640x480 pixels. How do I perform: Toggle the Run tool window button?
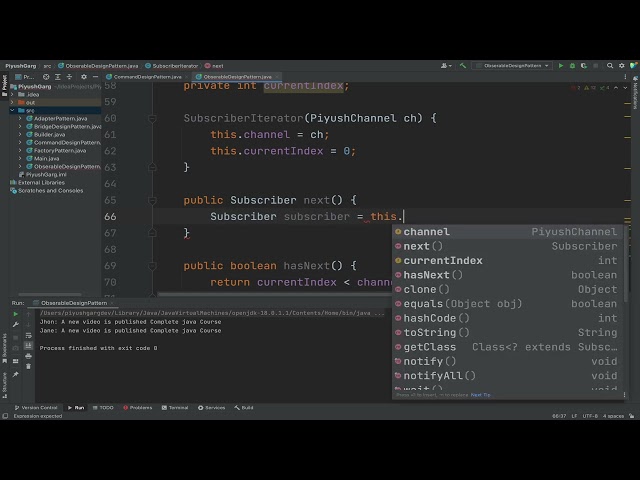click(76, 407)
